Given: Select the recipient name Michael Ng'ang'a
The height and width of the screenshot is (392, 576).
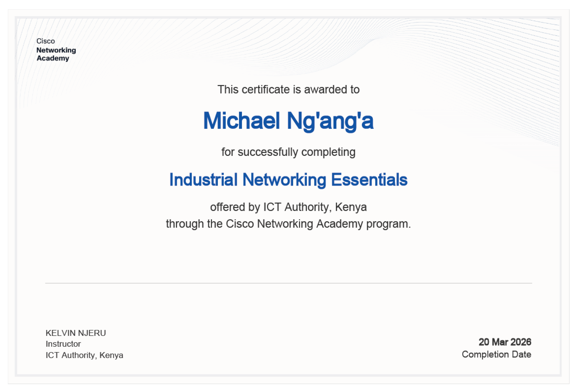Looking at the screenshot, I should [288, 121].
